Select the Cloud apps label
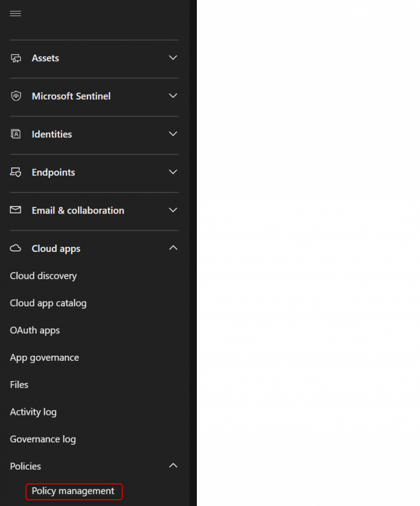Image resolution: width=420 pixels, height=506 pixels. [x=56, y=249]
